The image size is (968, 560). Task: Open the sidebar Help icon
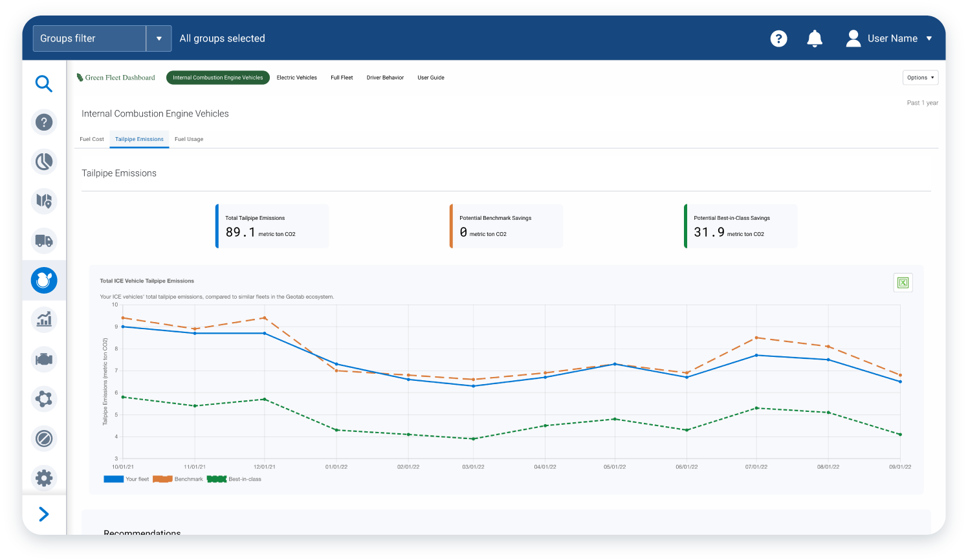[x=43, y=122]
